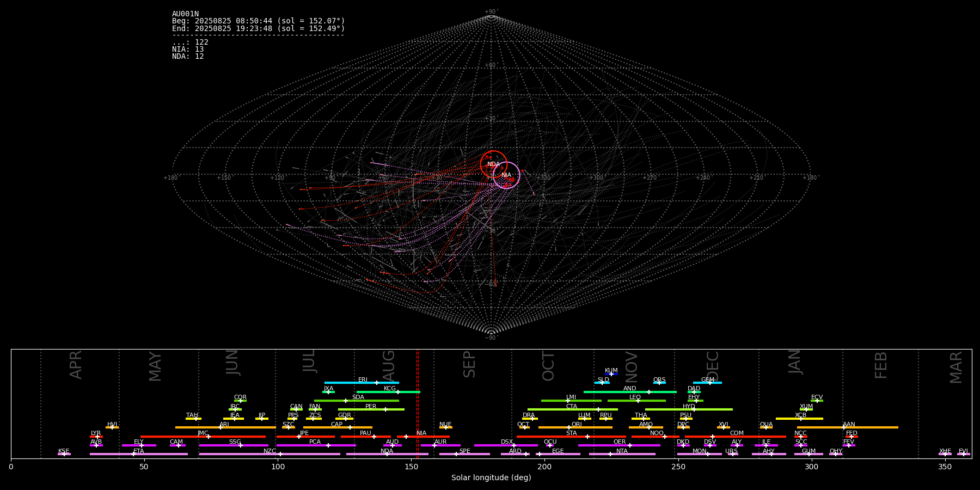
Task: Click the −90° label below the sky map
Action: point(491,338)
